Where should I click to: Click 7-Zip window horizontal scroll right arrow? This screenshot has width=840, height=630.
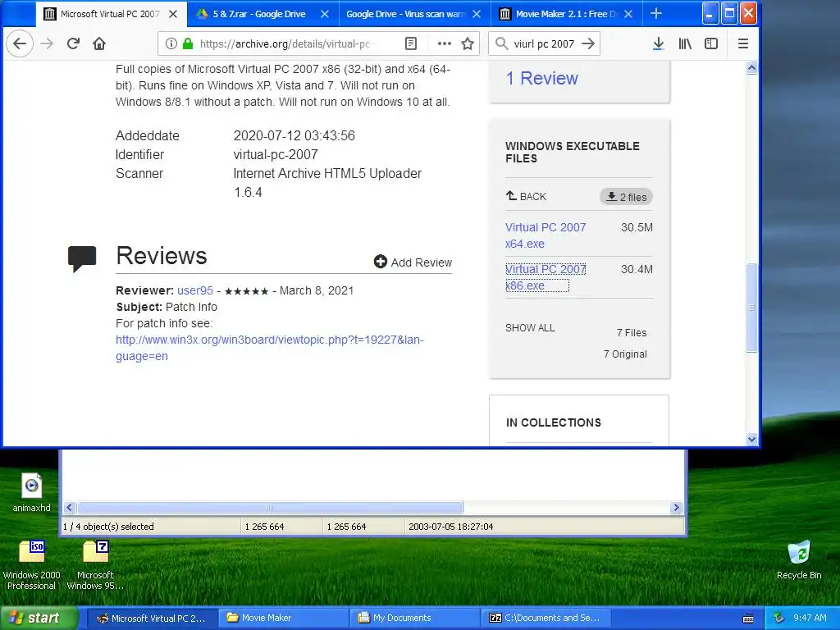676,507
